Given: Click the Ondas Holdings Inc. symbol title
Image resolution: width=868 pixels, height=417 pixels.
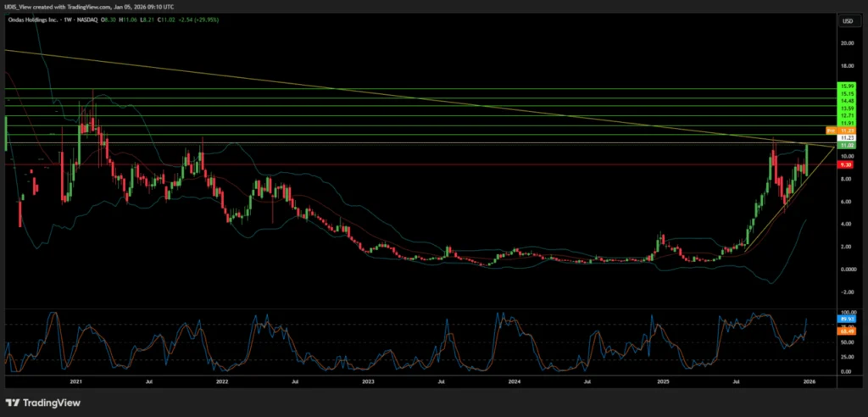Looking at the screenshot, I should click(33, 20).
